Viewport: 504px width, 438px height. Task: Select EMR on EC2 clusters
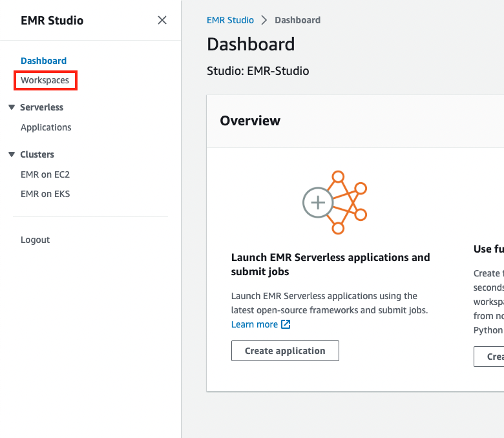[45, 174]
